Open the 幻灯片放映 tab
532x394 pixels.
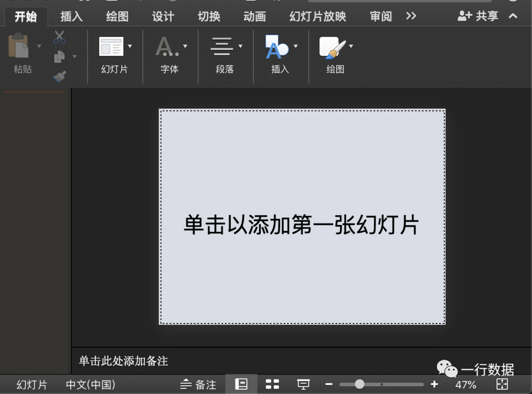click(x=317, y=16)
